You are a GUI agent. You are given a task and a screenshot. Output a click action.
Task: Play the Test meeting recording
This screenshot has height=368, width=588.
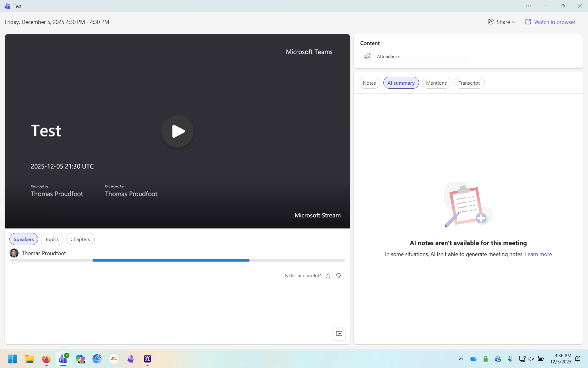(x=177, y=131)
